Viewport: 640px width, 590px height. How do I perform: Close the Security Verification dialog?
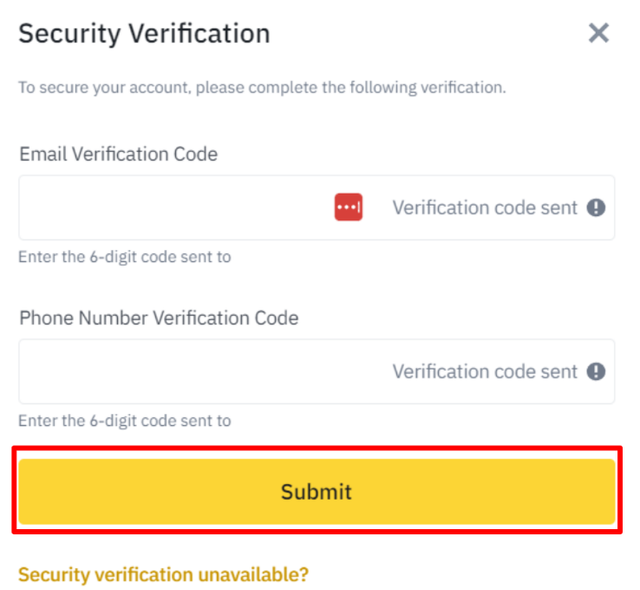598,33
